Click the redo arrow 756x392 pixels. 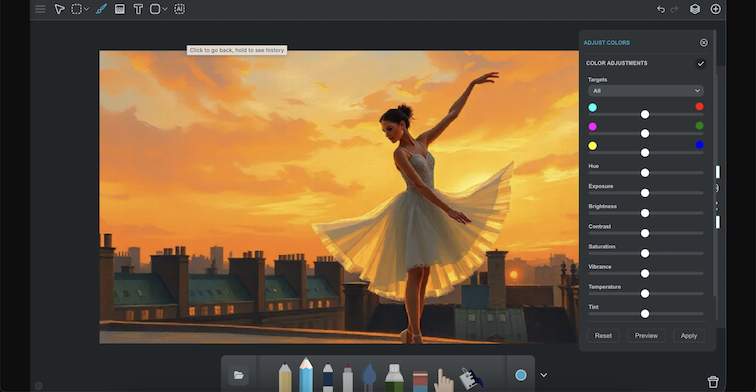pos(675,9)
